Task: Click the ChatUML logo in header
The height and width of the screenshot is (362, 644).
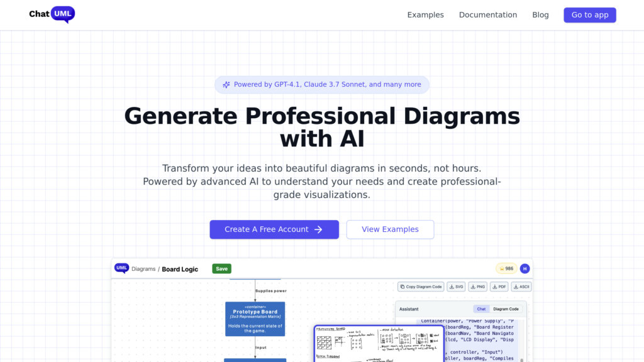Action: pos(52,15)
